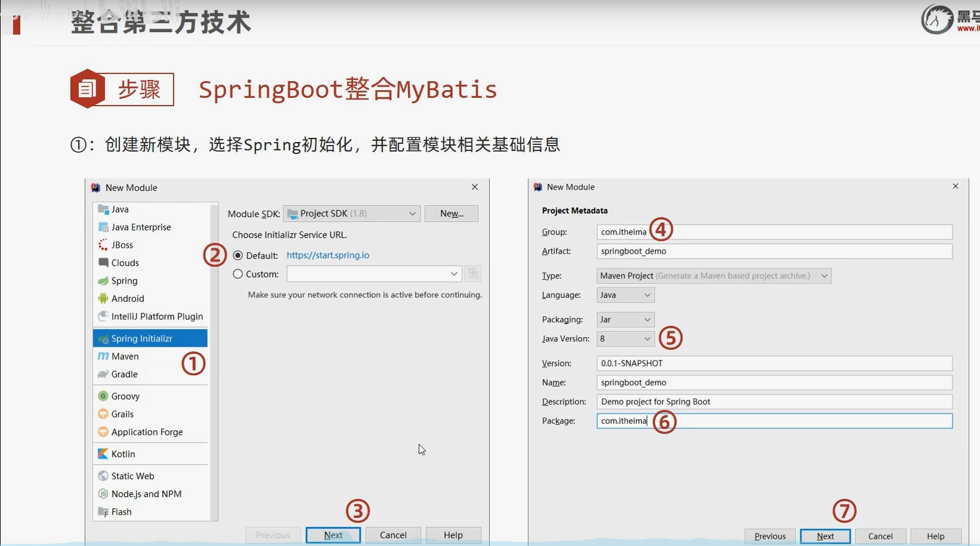Focus the Artifact input field
Screen dimensions: 980x546
[775, 251]
